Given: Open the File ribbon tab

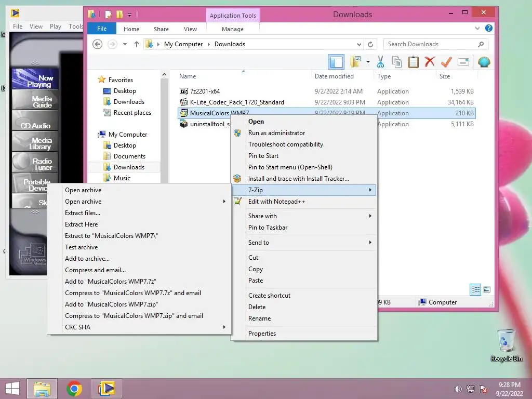Looking at the screenshot, I should point(102,29).
